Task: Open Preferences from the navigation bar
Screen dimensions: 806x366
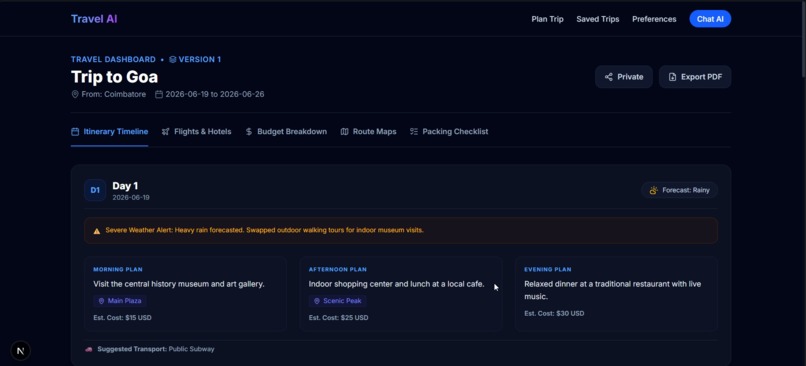Action: pyautogui.click(x=654, y=19)
